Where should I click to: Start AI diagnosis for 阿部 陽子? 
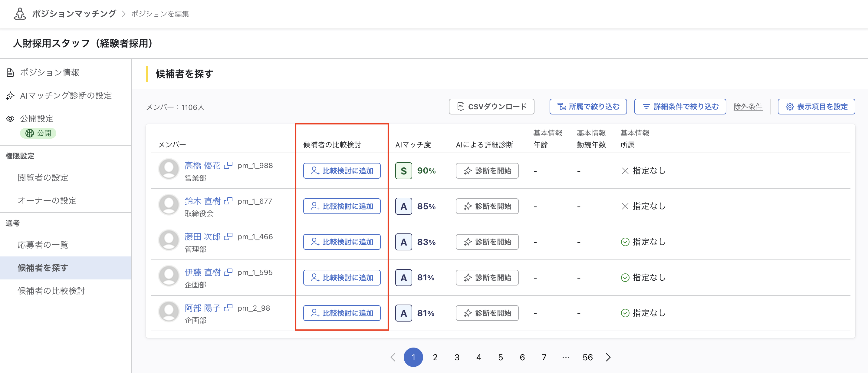487,313
